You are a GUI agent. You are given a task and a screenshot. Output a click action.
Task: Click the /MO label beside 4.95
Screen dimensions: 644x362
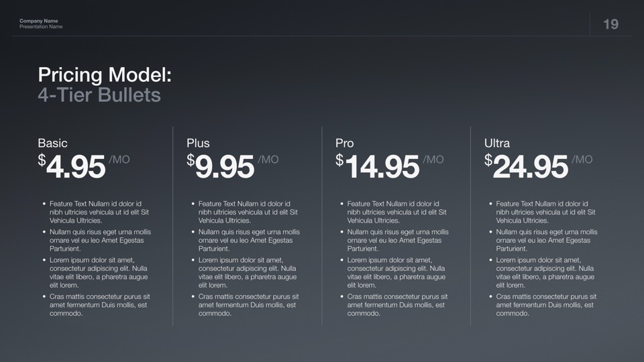[119, 160]
